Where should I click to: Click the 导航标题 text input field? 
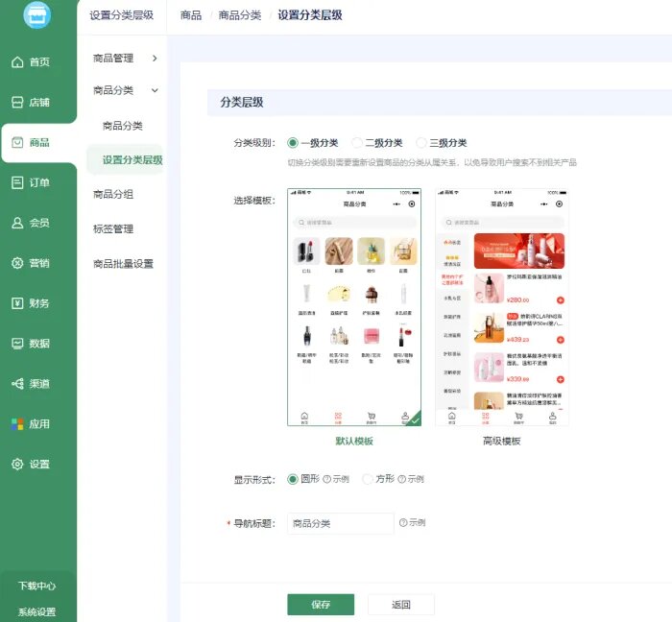pyautogui.click(x=340, y=523)
